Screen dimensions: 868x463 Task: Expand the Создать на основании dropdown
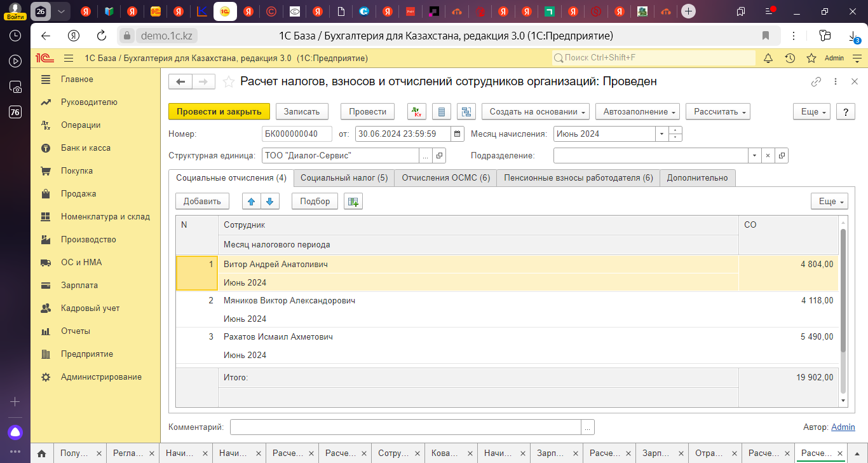pyautogui.click(x=535, y=111)
